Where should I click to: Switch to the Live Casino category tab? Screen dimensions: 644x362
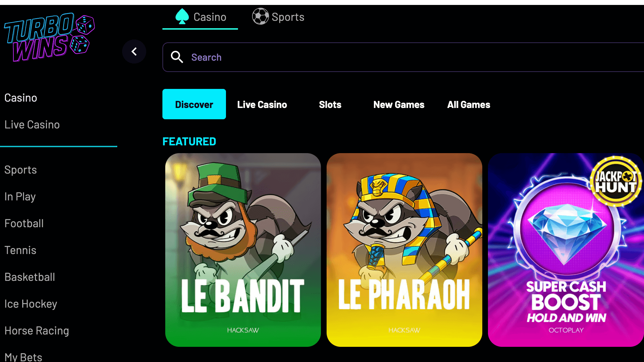click(x=262, y=105)
